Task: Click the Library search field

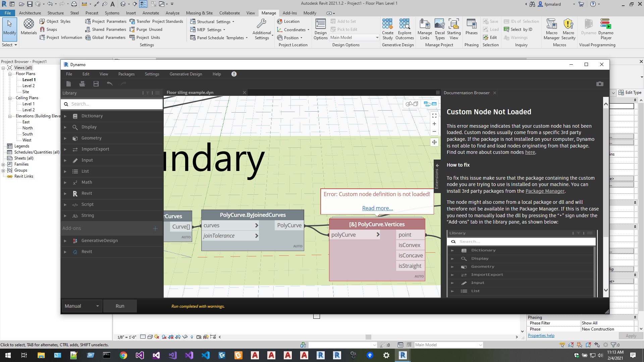Action: (x=111, y=104)
